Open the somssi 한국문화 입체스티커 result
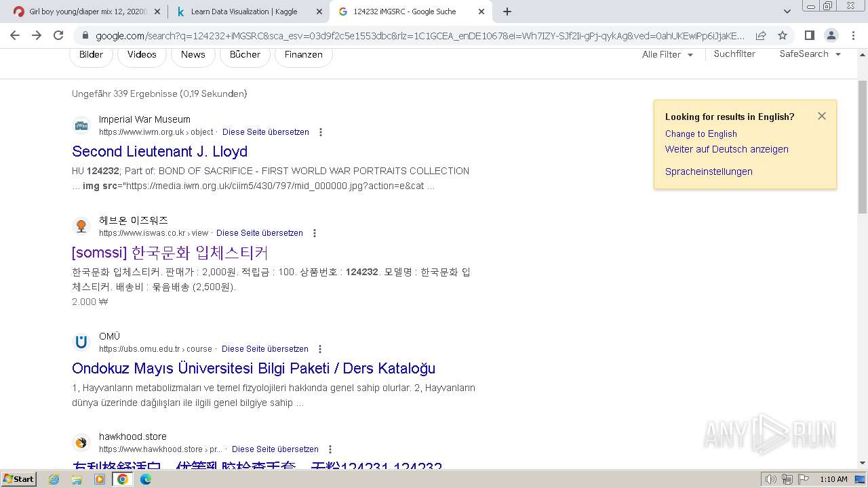Image resolution: width=868 pixels, height=488 pixels. coord(170,253)
